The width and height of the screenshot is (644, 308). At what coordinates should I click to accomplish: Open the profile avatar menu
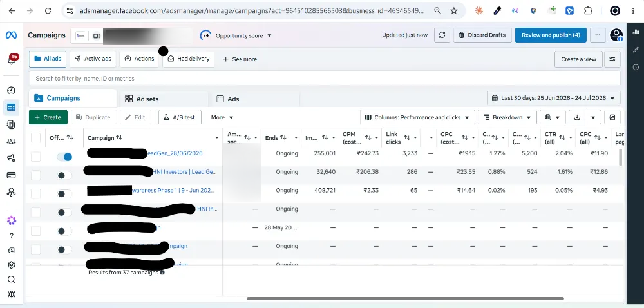pos(616,35)
